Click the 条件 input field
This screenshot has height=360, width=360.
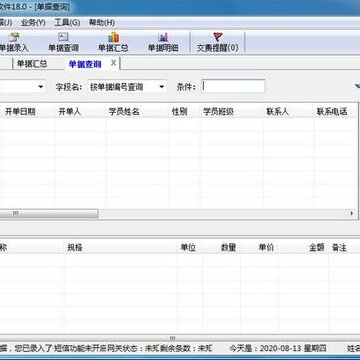[233, 86]
